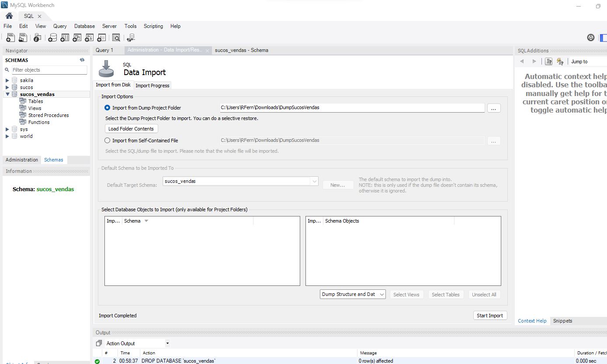Screen dimensions: 607x364
Task: Switch to the Query 1 tab
Action: point(104,50)
